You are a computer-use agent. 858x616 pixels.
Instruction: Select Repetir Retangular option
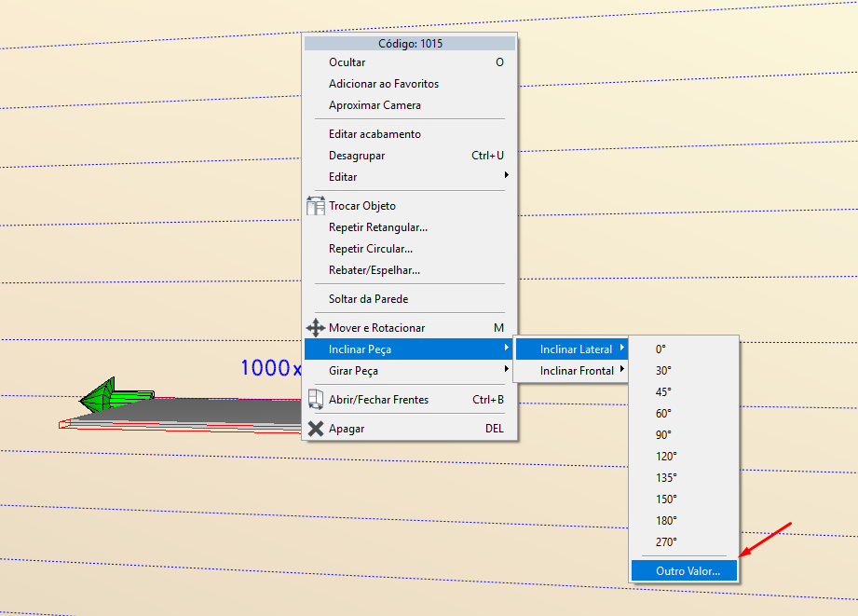378,227
